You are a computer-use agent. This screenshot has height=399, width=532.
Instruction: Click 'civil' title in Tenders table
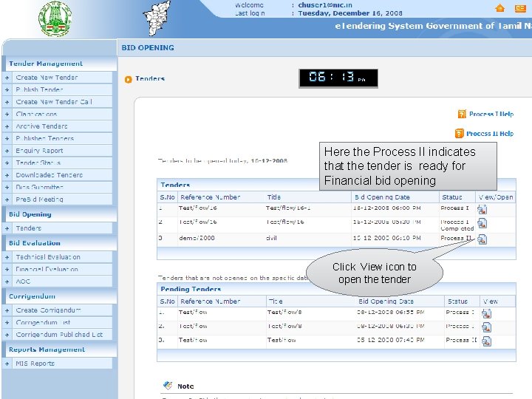(x=271, y=238)
